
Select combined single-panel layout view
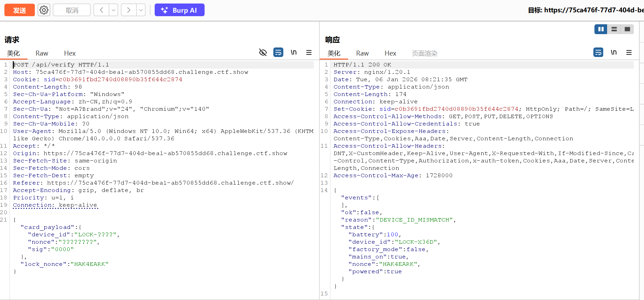point(627,29)
